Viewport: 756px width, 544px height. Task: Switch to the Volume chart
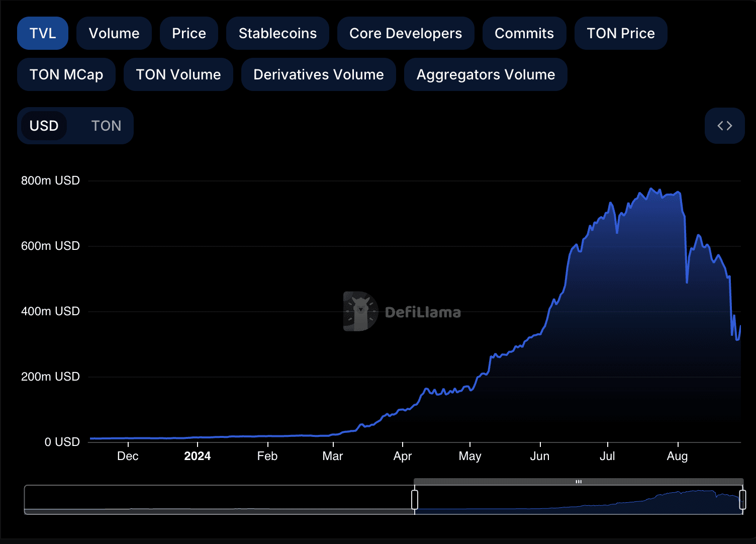[114, 33]
